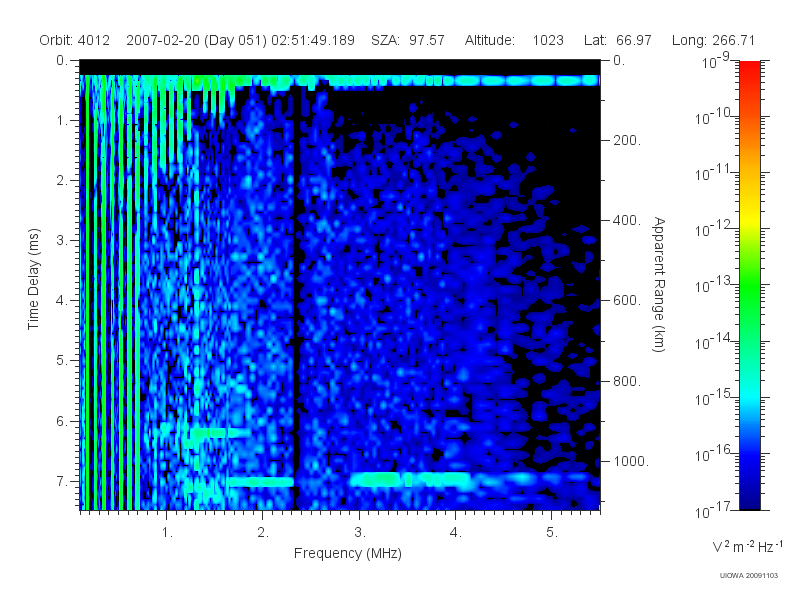The width and height of the screenshot is (800, 600).
Task: Click the '5.' tick on frequency axis
Action: [x=552, y=533]
